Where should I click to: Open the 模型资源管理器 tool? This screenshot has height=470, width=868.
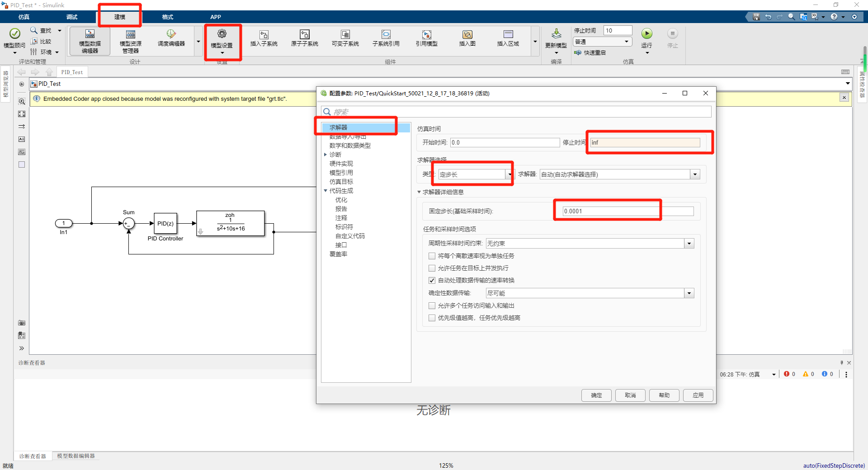click(131, 41)
